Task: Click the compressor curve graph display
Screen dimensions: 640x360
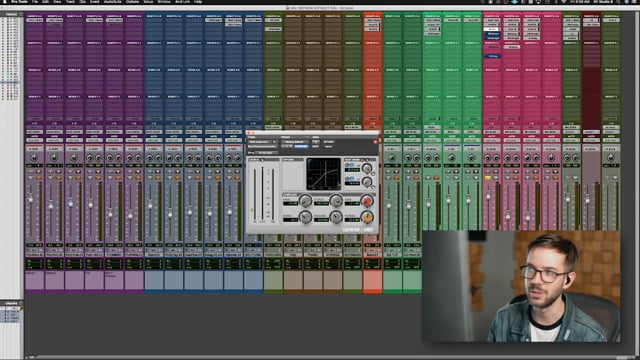Action: pyautogui.click(x=323, y=173)
